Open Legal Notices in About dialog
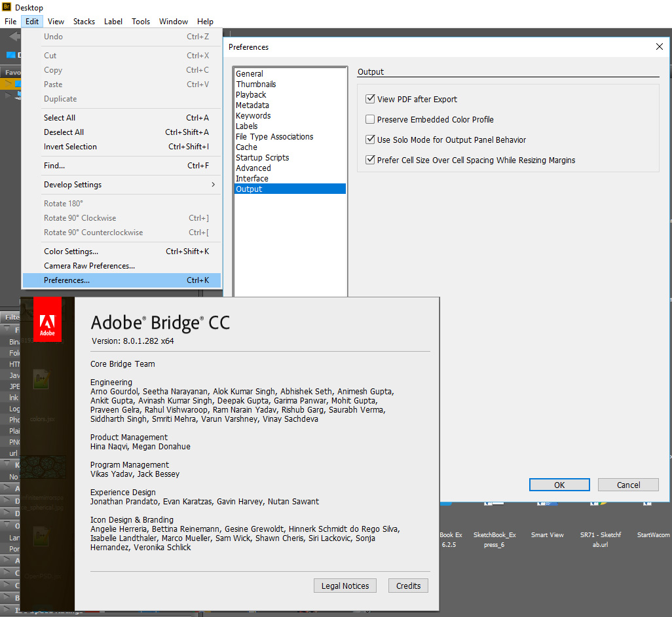The height and width of the screenshot is (617, 672). (345, 586)
